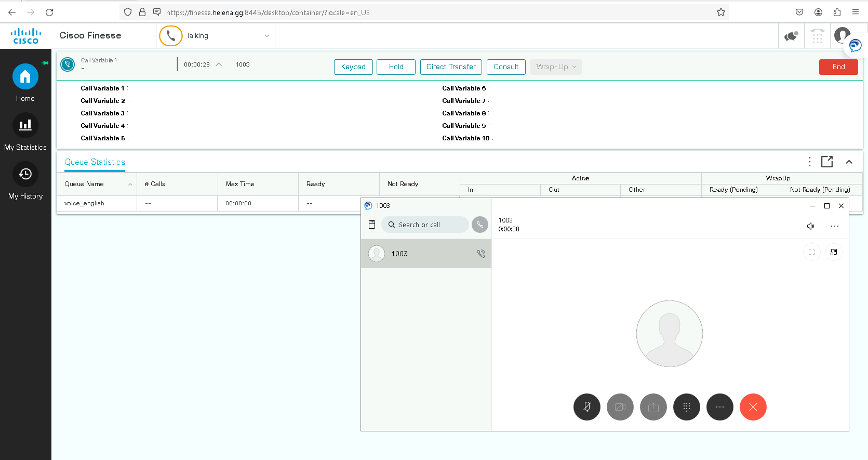Viewport: 868px width, 460px height.
Task: Select the Queue Statistics tab
Action: tap(95, 162)
